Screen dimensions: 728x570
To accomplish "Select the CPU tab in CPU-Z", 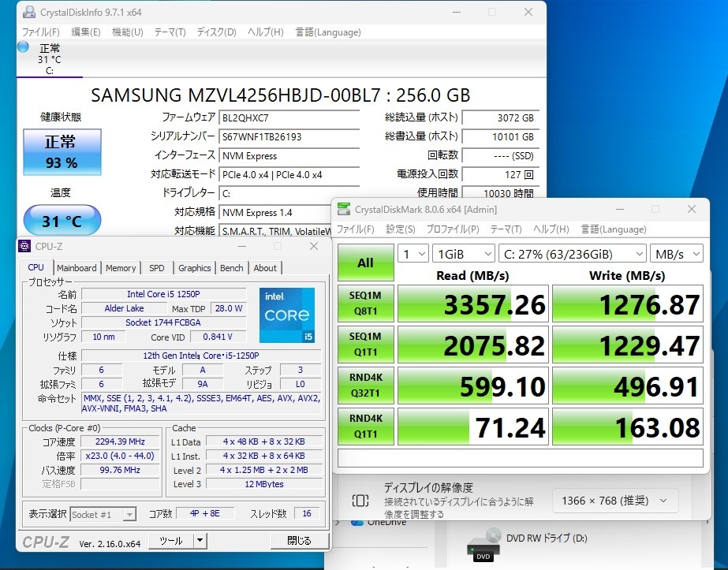I will [35, 267].
